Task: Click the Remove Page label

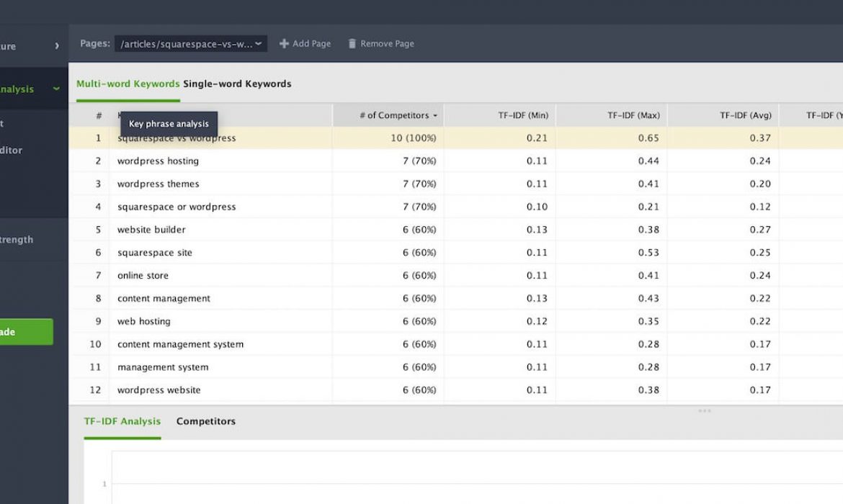Action: tap(387, 43)
